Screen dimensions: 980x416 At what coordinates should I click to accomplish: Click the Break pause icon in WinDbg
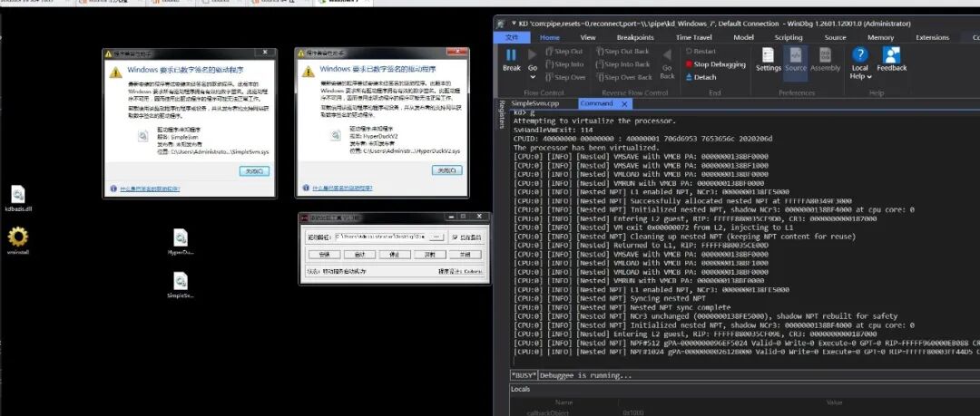[x=511, y=55]
